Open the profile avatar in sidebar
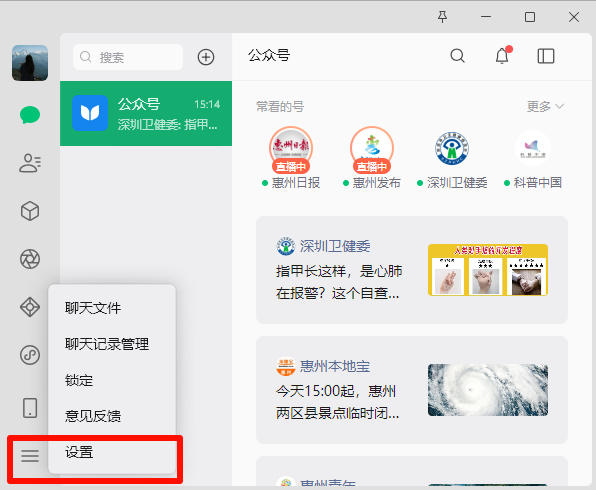 30,63
